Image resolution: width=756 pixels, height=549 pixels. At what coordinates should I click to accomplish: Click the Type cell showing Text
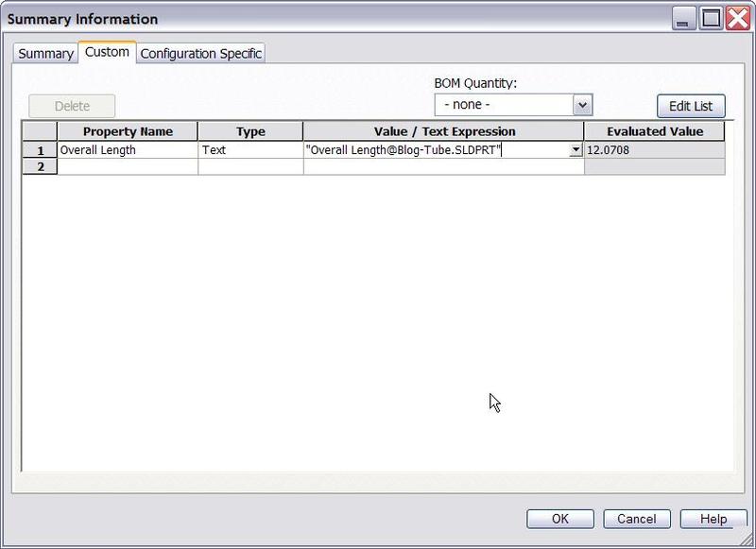250,150
